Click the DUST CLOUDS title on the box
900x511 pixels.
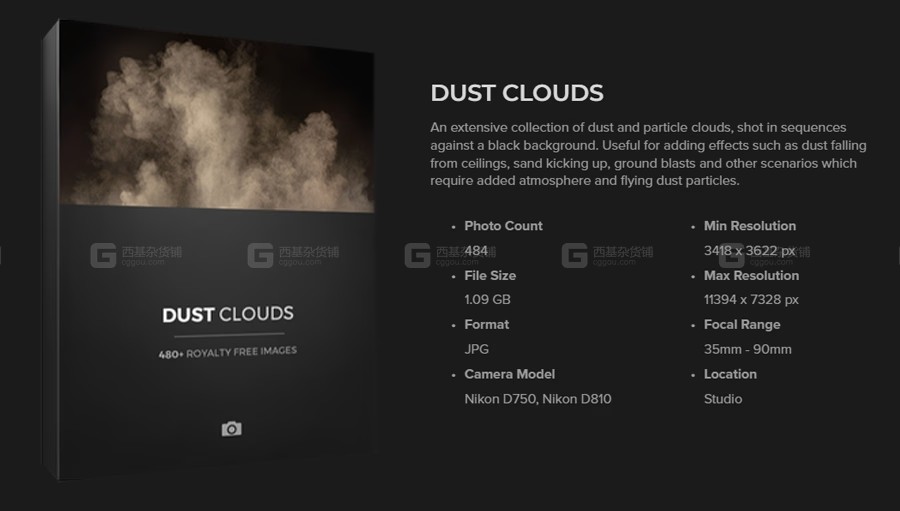pos(228,315)
